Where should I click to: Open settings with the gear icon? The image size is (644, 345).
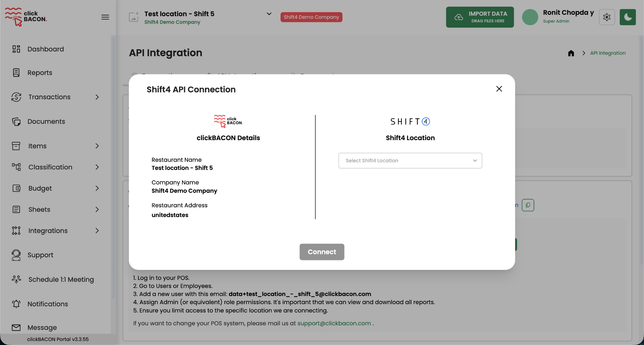[x=607, y=17]
